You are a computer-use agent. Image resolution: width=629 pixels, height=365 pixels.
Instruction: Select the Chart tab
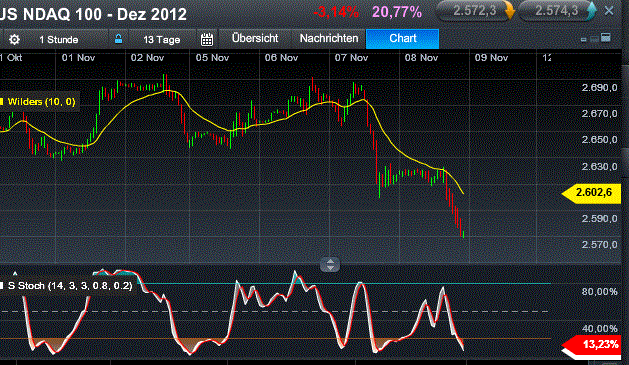(x=402, y=39)
